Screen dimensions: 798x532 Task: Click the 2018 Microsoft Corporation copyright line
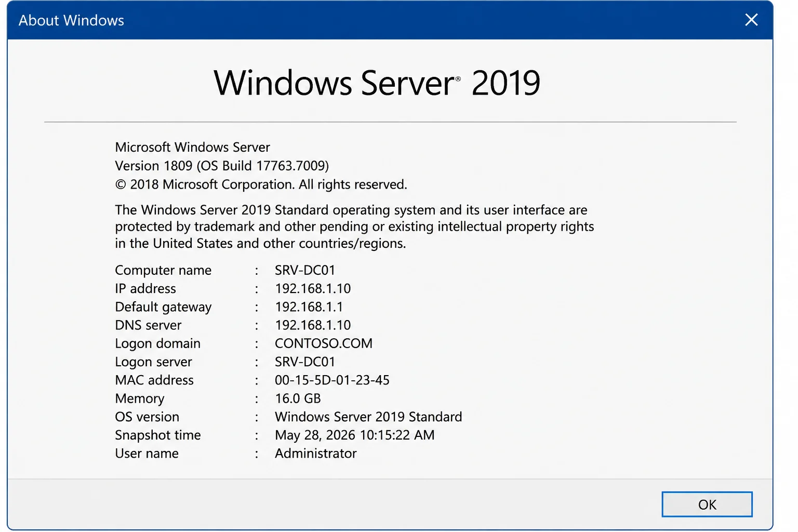point(261,184)
